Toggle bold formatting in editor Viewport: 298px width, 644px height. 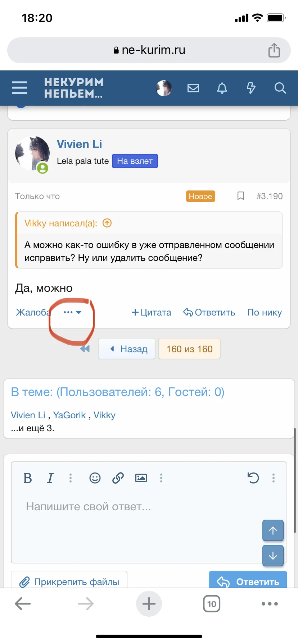[x=28, y=478]
